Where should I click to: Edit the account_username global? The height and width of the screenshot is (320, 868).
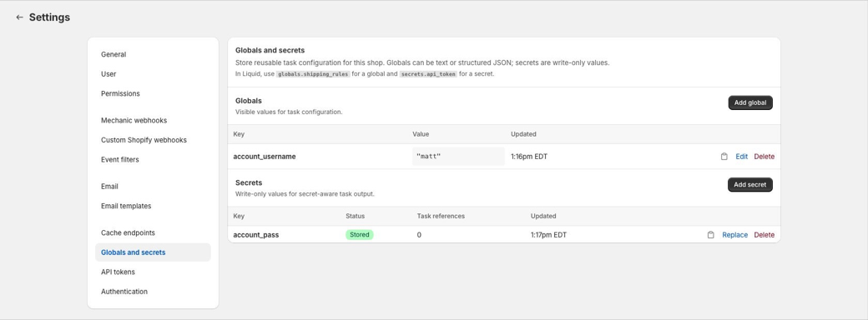click(742, 157)
